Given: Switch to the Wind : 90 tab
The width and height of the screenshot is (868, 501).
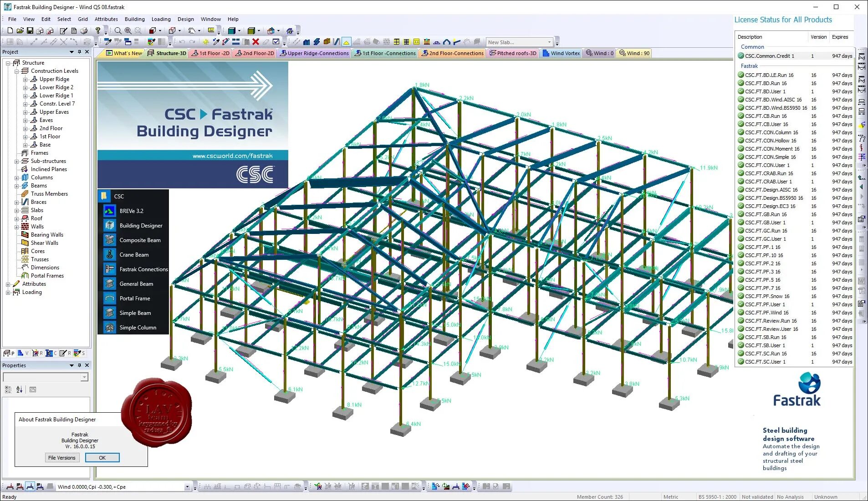Looking at the screenshot, I should click(x=634, y=53).
